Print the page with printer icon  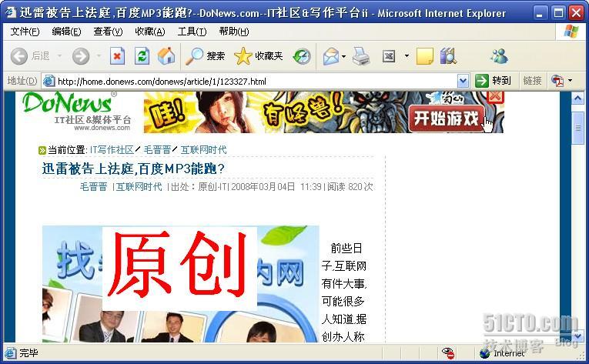pyautogui.click(x=361, y=56)
